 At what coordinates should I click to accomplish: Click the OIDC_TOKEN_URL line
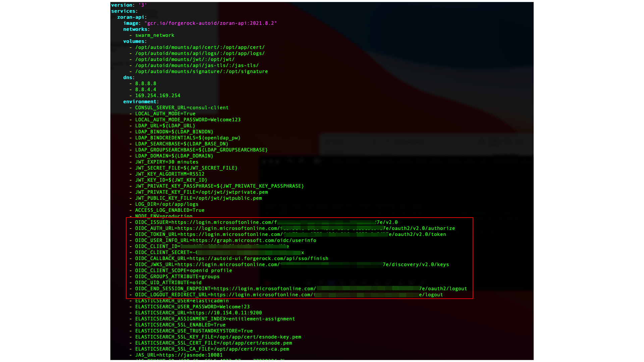(290, 234)
